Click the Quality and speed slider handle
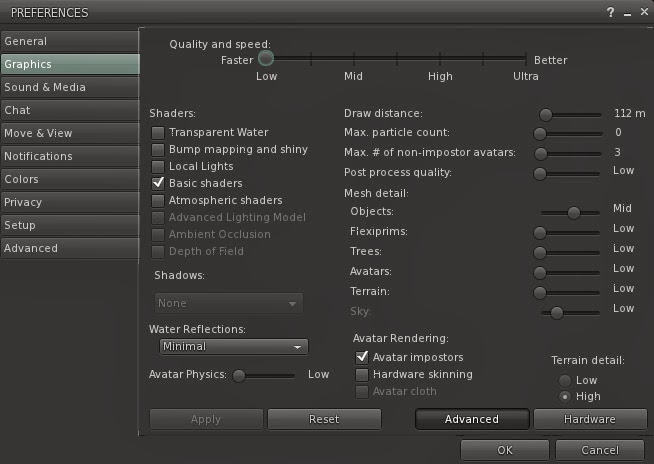Screen dimensions: 654x464 (266, 59)
